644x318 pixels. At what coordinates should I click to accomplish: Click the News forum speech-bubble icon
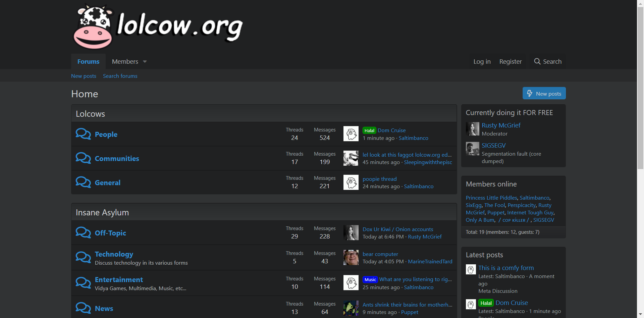(x=83, y=308)
